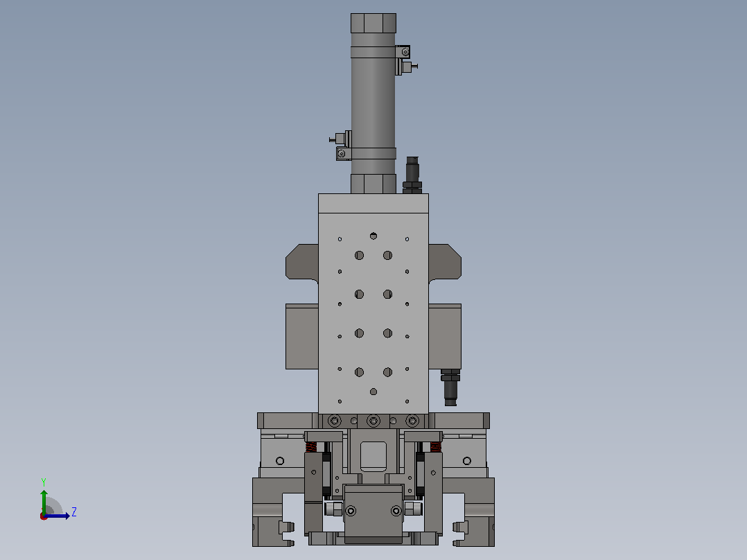The height and width of the screenshot is (560, 747).
Task: Select the right red compression spring
Action: [x=435, y=447]
